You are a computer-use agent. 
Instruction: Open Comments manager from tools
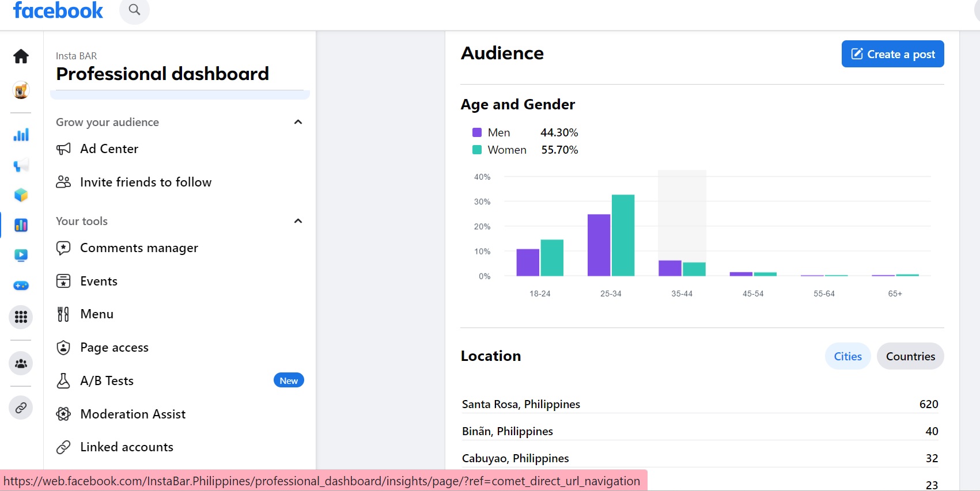(x=139, y=248)
